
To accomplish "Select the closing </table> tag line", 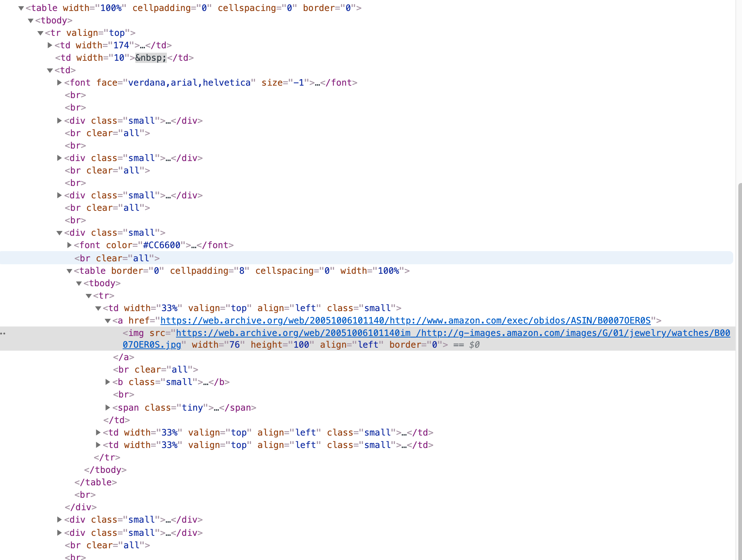I will (95, 482).
